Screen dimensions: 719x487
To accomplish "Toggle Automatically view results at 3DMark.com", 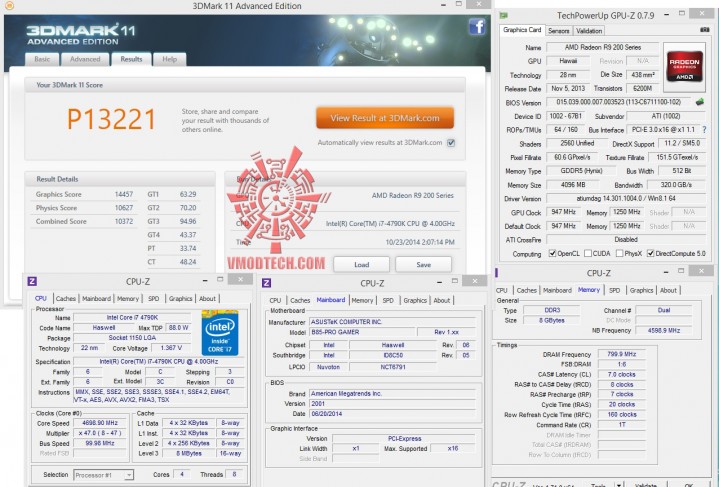I will click(451, 143).
